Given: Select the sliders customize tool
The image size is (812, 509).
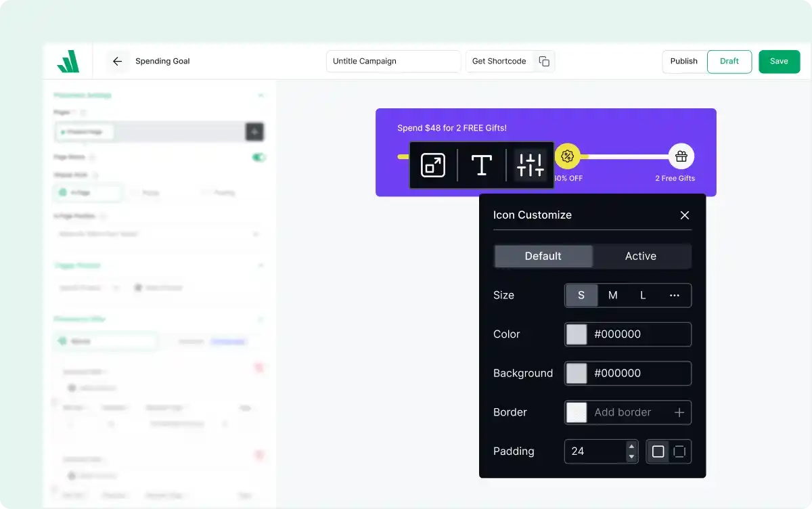Looking at the screenshot, I should [x=531, y=165].
